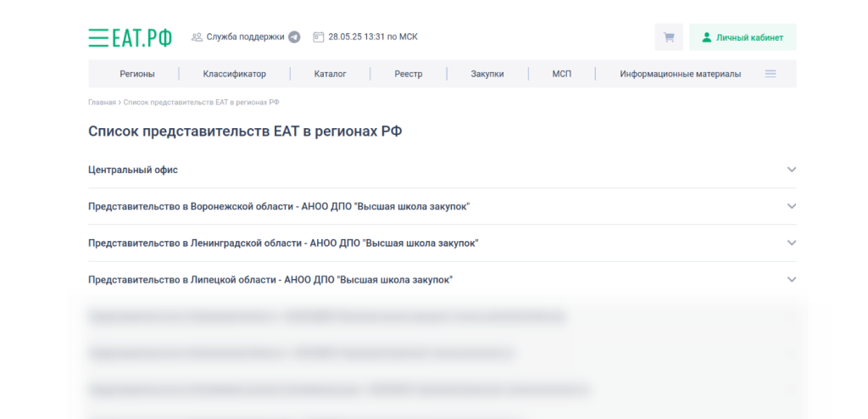
Task: Open Личный кабинет
Action: (743, 37)
